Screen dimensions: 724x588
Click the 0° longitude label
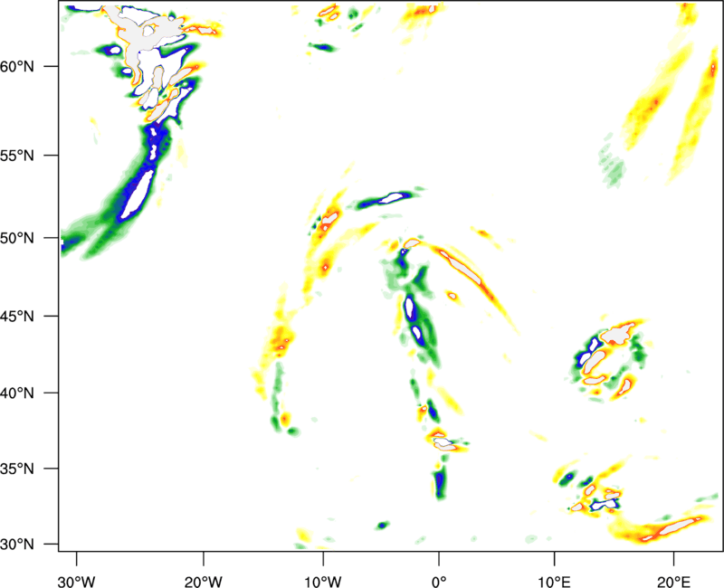point(439,582)
